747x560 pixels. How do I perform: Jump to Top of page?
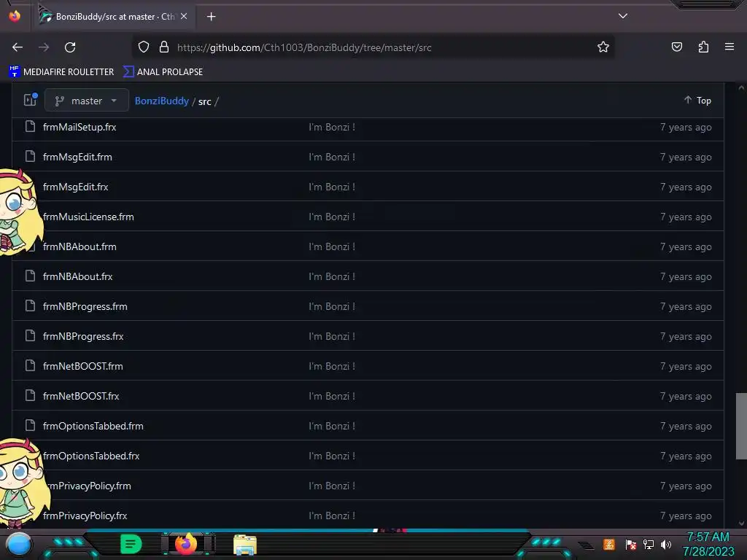[x=697, y=100]
